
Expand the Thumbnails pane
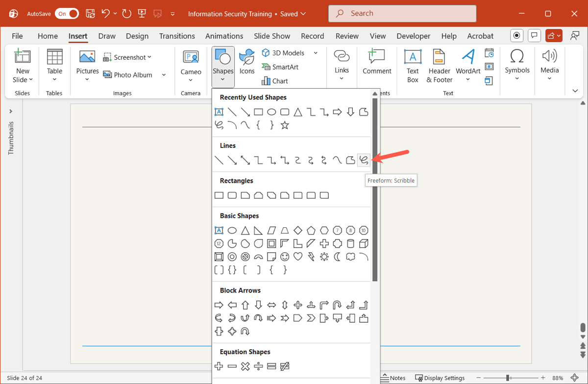point(11,112)
